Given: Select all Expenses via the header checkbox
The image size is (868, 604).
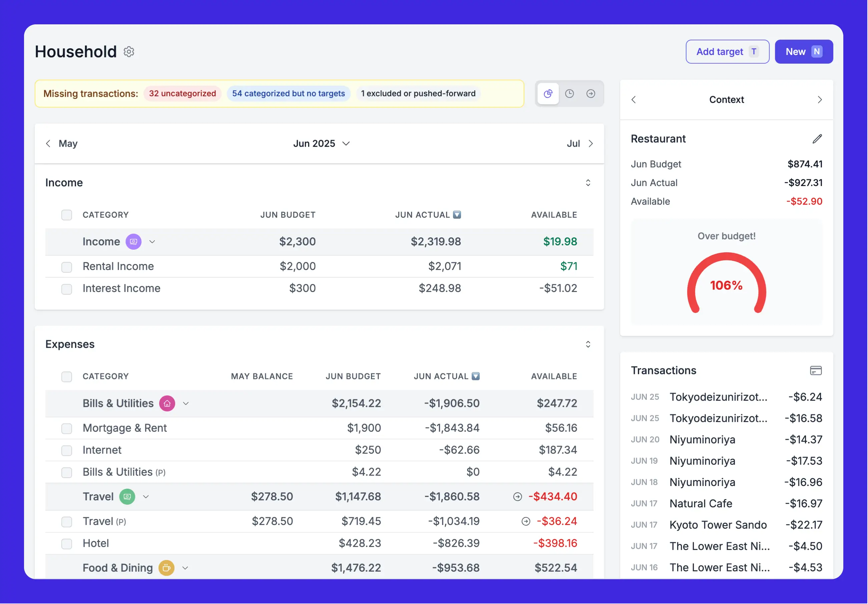Looking at the screenshot, I should (67, 377).
